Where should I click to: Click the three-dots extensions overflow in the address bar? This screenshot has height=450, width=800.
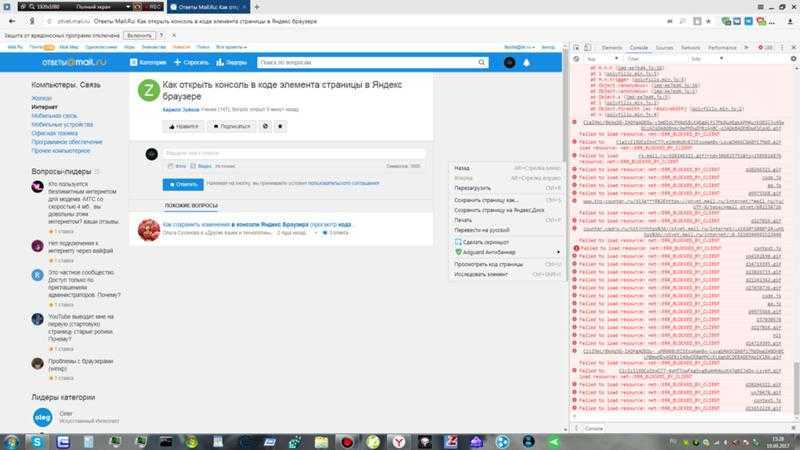coord(772,22)
